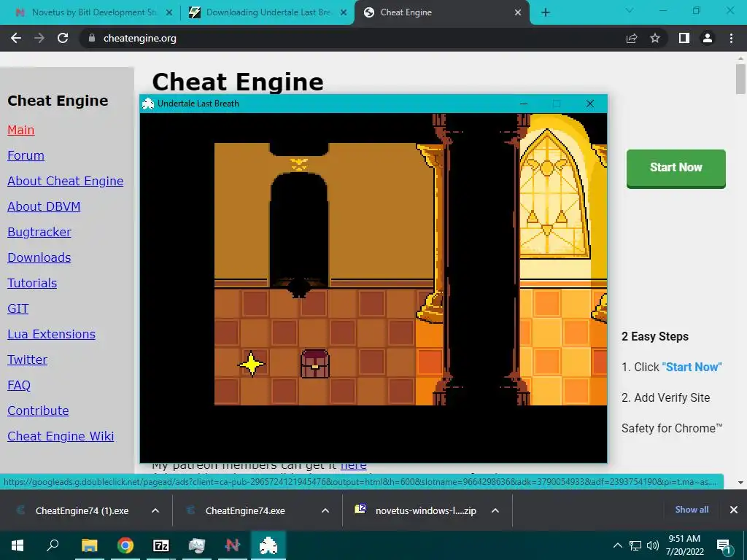Switch to the Novetus by Bitl Development tab
The height and width of the screenshot is (560, 747).
coord(93,12)
